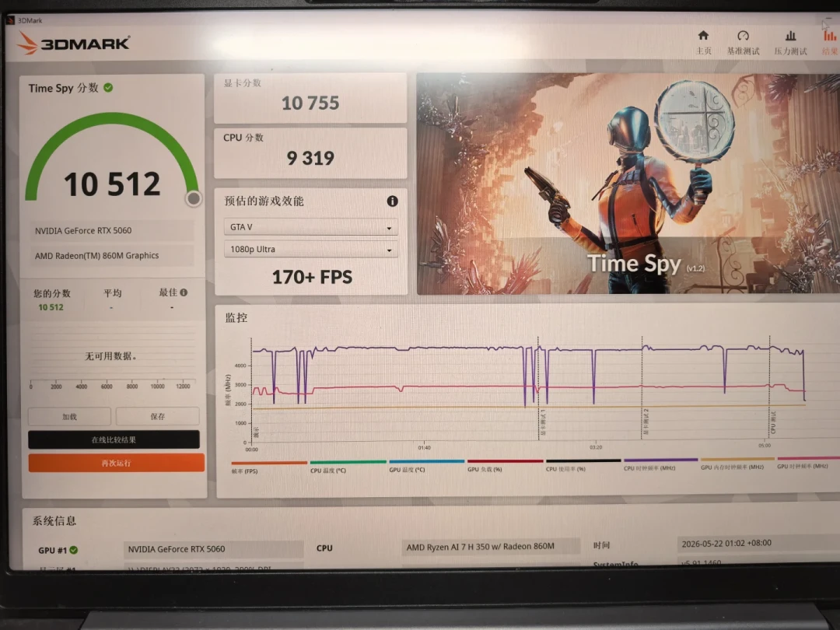Click the info icon next to 预估的游戏效能
This screenshot has width=840, height=630.
(x=392, y=201)
